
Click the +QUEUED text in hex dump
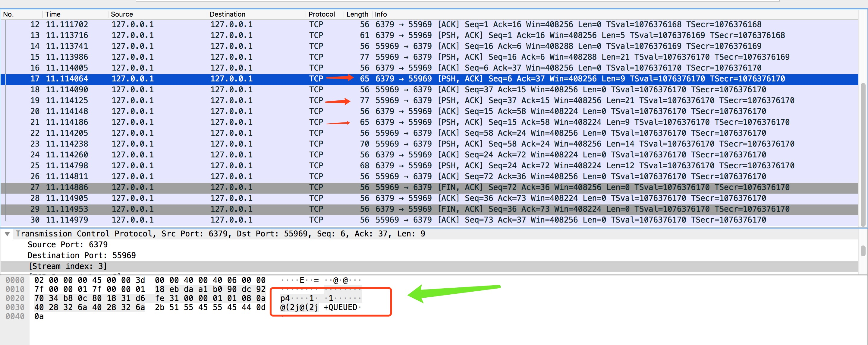pyautogui.click(x=340, y=307)
